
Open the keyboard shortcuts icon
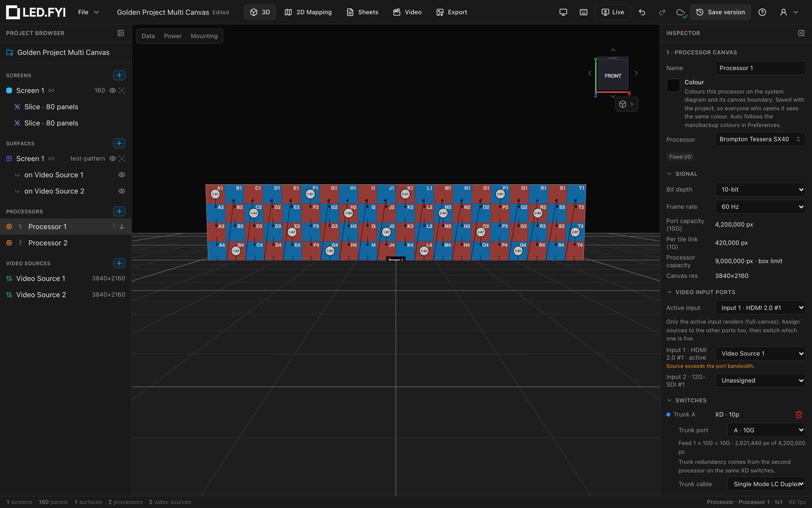[x=584, y=12]
